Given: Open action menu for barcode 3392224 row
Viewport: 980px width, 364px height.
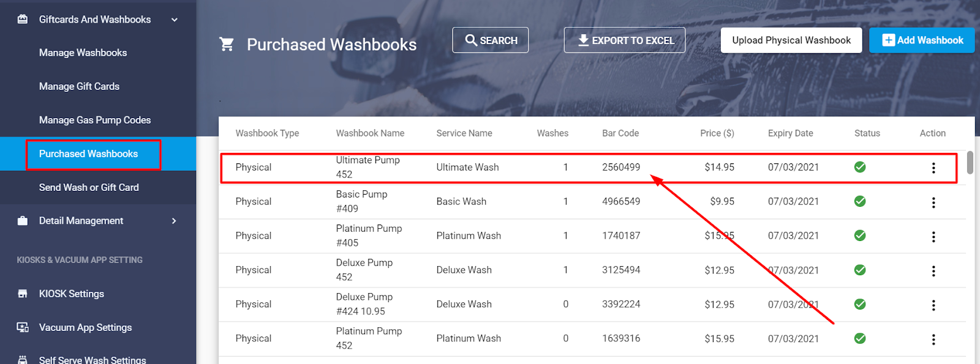Looking at the screenshot, I should click(x=933, y=305).
